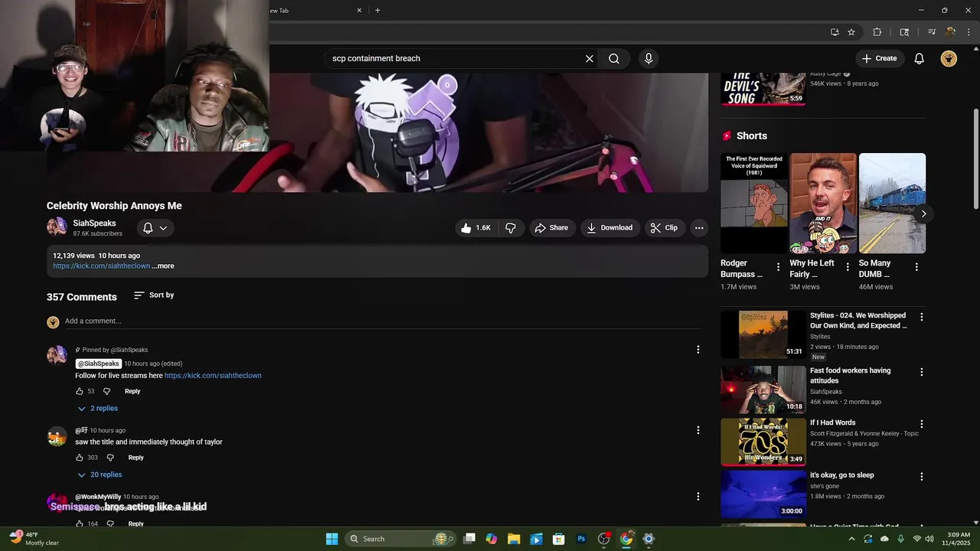
Task: Open Stylites 024 video thumbnail
Action: click(x=763, y=334)
